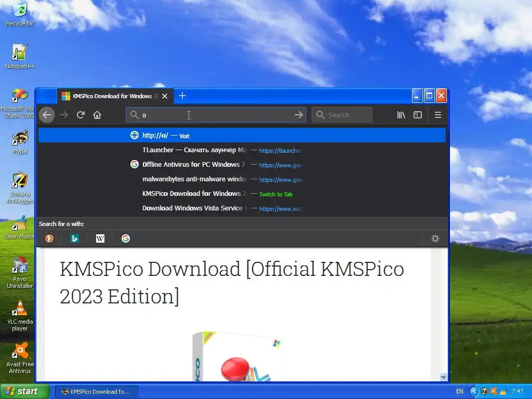Open Microsoft Visual Studio 2005 shortcut
This screenshot has height=399, width=532.
point(19,103)
